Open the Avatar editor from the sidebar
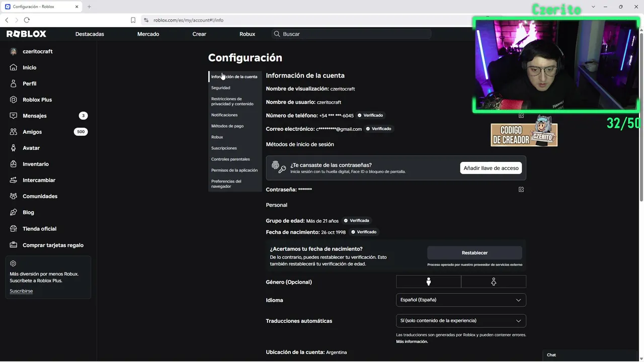The image size is (644, 362). coord(31,148)
